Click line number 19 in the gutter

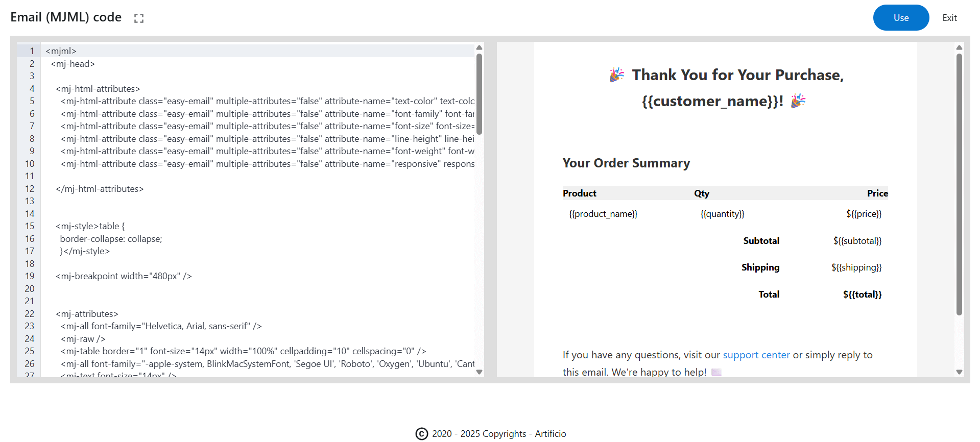click(30, 276)
